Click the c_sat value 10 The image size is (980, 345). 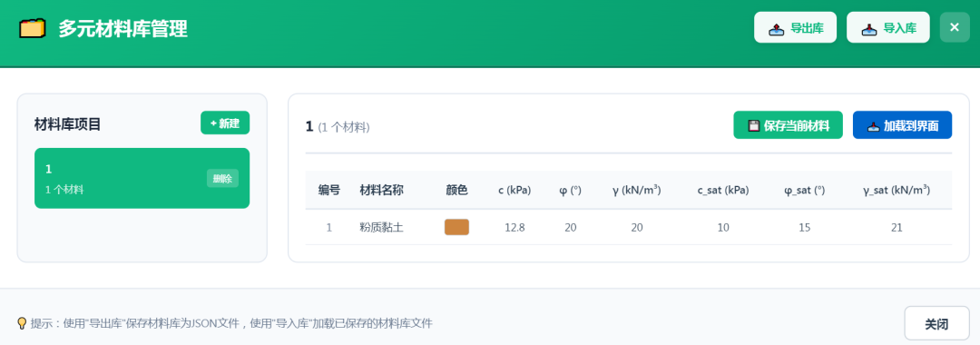click(723, 227)
